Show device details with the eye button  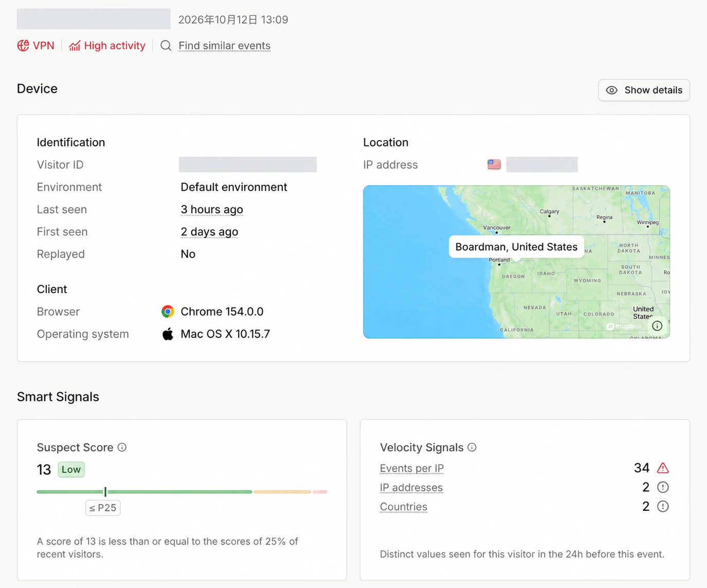644,90
